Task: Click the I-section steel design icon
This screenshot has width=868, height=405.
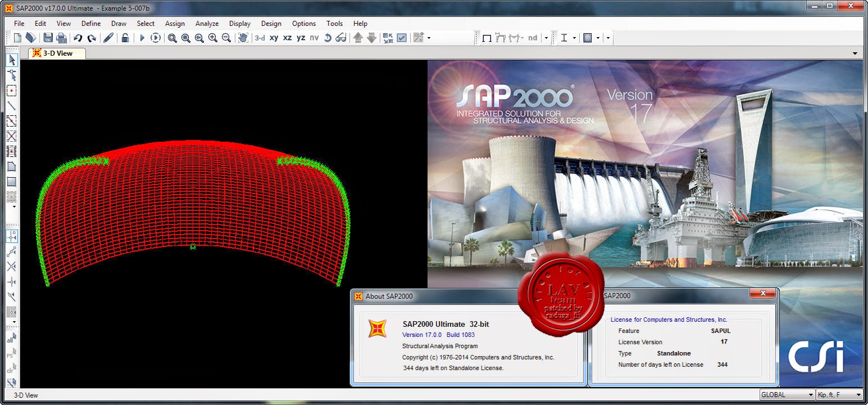Action: click(x=564, y=38)
